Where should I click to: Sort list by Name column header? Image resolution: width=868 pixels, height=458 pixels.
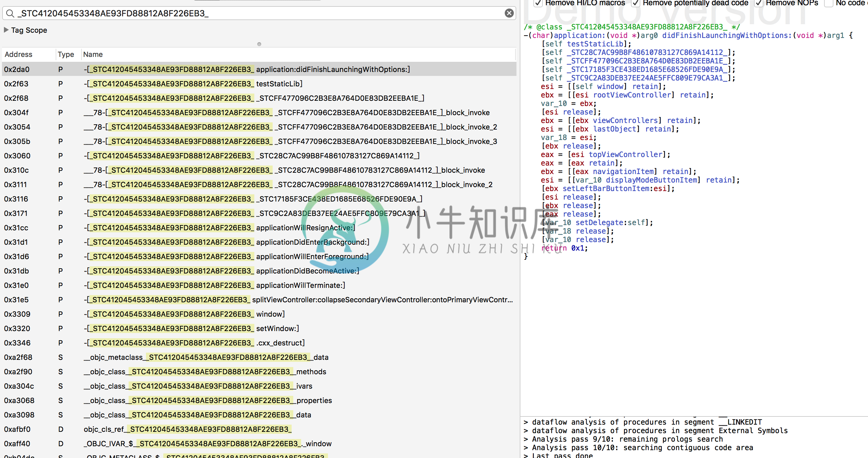pos(298,54)
